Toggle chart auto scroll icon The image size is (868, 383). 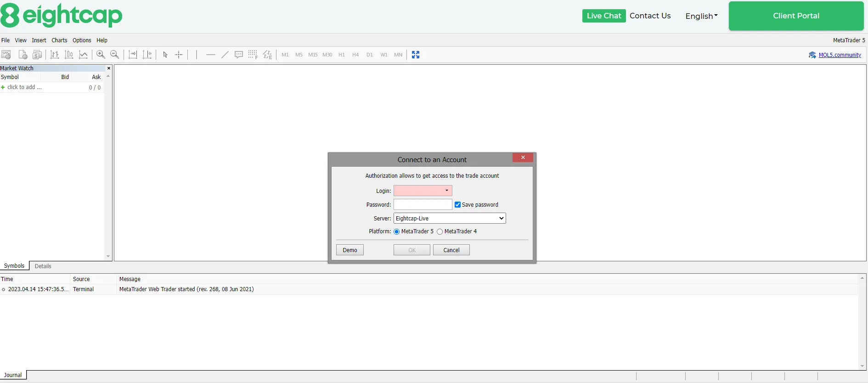(133, 55)
